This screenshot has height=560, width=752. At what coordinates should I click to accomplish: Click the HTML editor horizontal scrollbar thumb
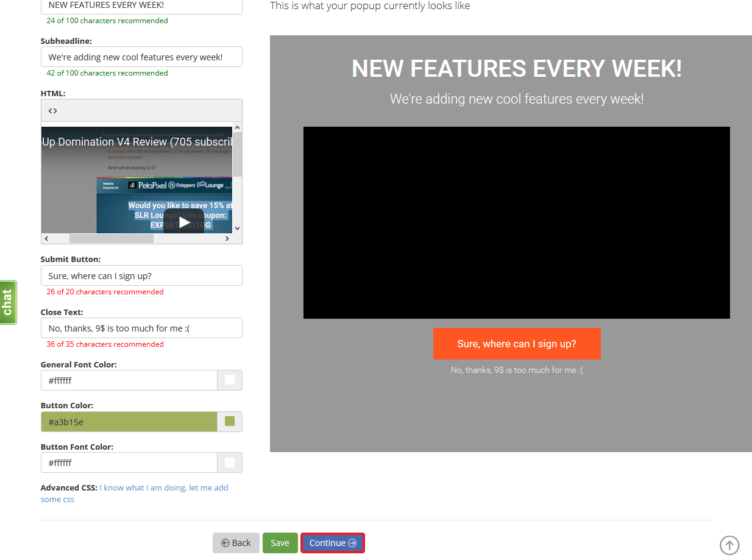pos(111,238)
